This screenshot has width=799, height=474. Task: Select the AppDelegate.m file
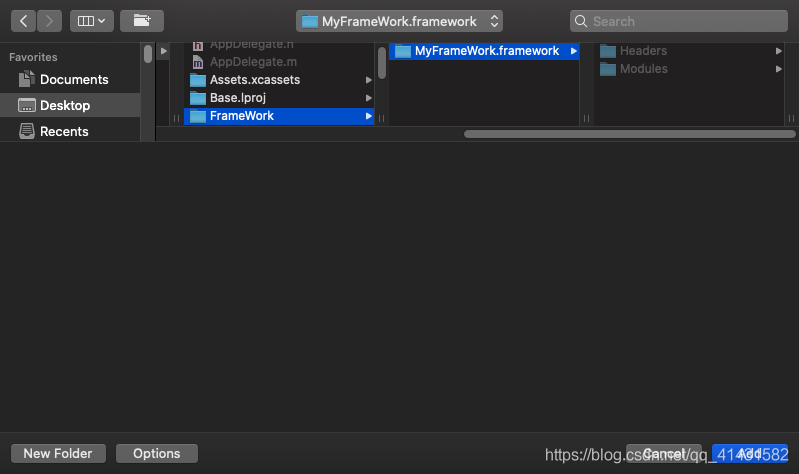(x=279, y=62)
